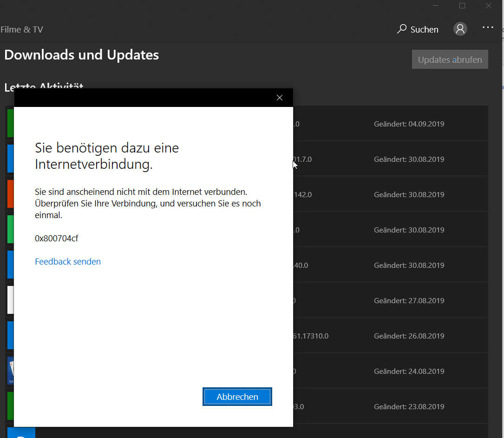504x438 pixels.
Task: Click the Abbrechen button in the dialog
Action: click(237, 397)
